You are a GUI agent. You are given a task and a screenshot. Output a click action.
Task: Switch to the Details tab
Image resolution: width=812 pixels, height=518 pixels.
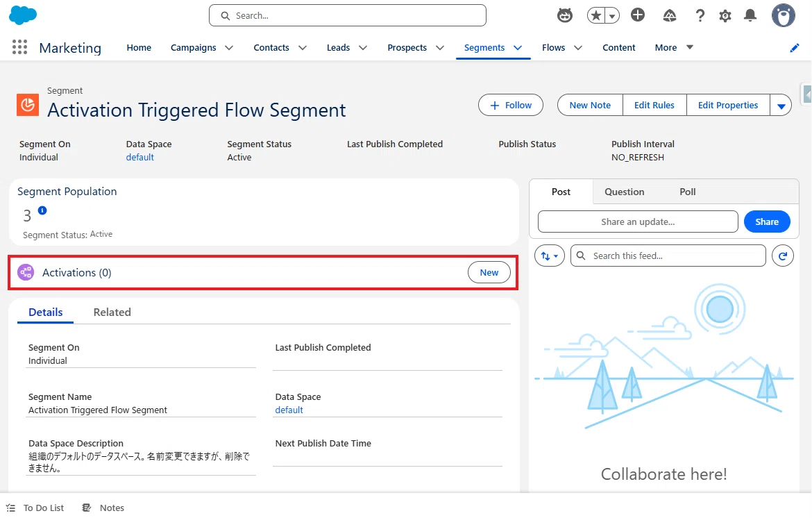46,312
